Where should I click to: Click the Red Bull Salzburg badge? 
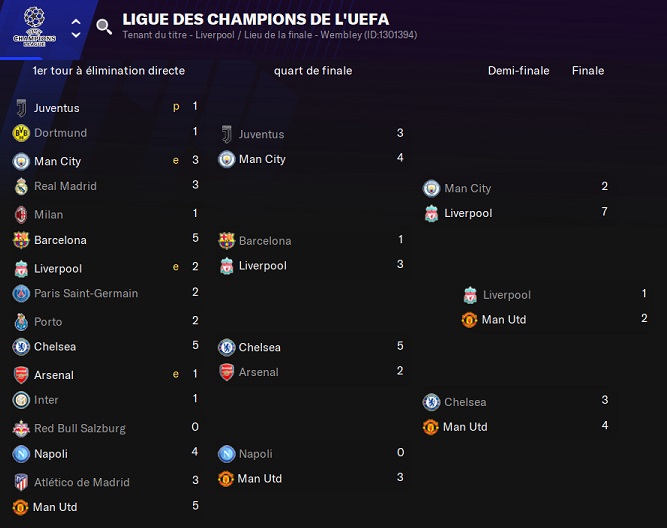[21, 428]
